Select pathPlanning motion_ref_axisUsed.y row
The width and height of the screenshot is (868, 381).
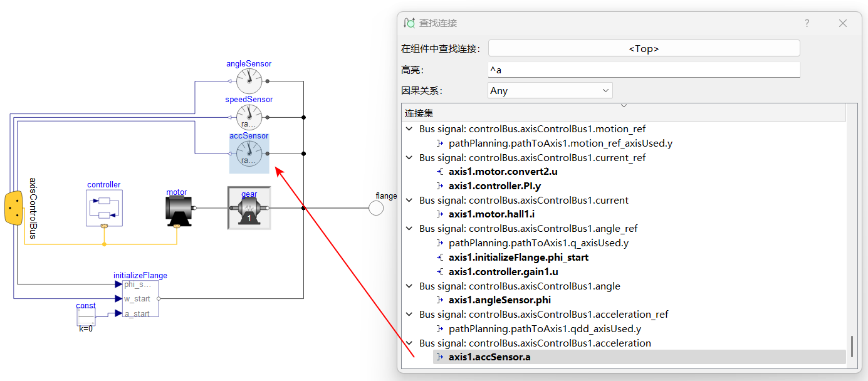560,144
